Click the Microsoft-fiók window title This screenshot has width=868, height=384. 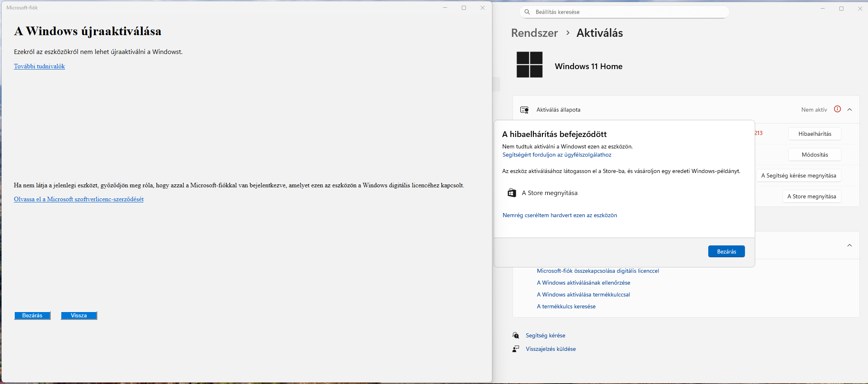22,8
